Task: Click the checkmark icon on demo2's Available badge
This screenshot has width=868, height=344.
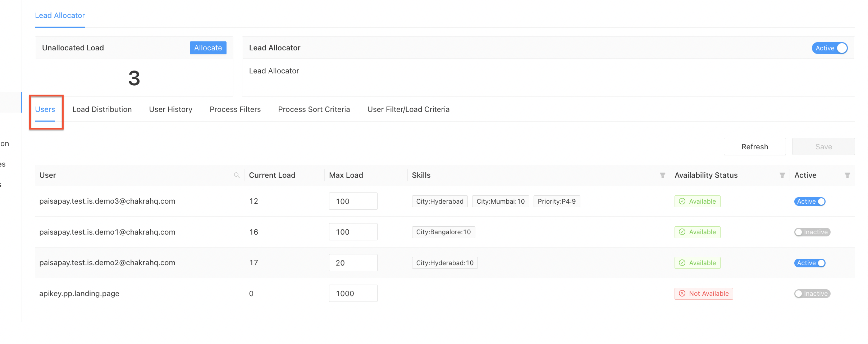Action: click(682, 263)
